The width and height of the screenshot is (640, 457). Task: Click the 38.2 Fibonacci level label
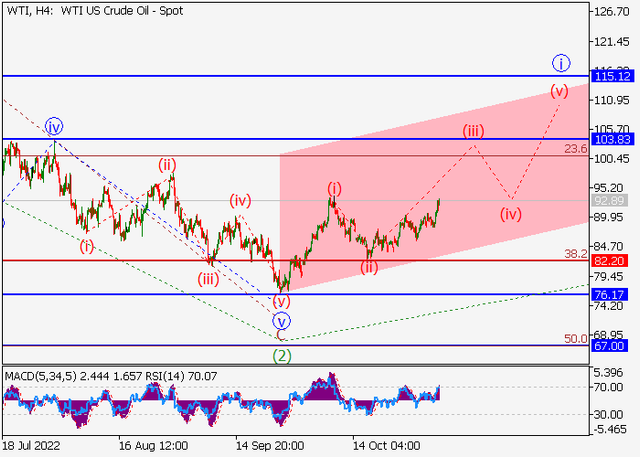coord(576,254)
